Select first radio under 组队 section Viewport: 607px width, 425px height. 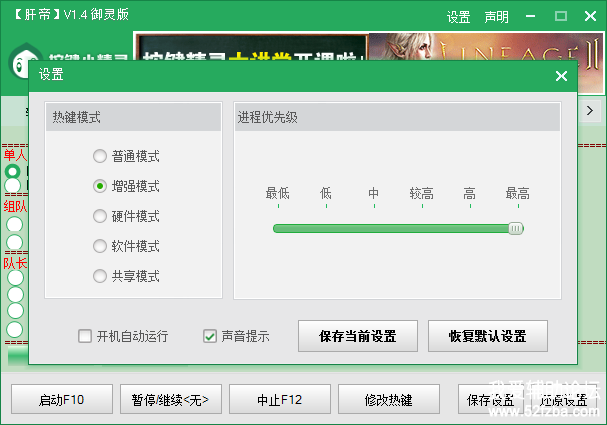[15, 224]
